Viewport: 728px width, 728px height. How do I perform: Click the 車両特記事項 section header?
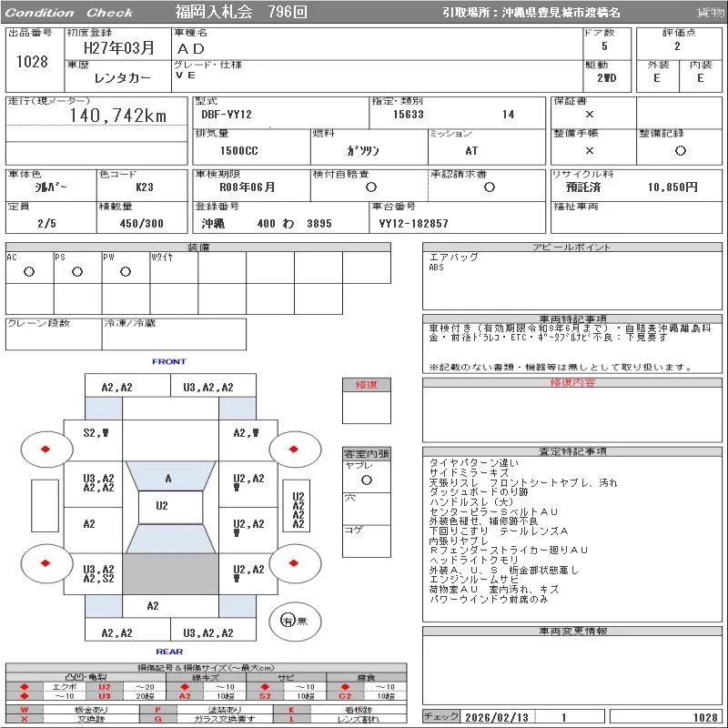point(572,318)
